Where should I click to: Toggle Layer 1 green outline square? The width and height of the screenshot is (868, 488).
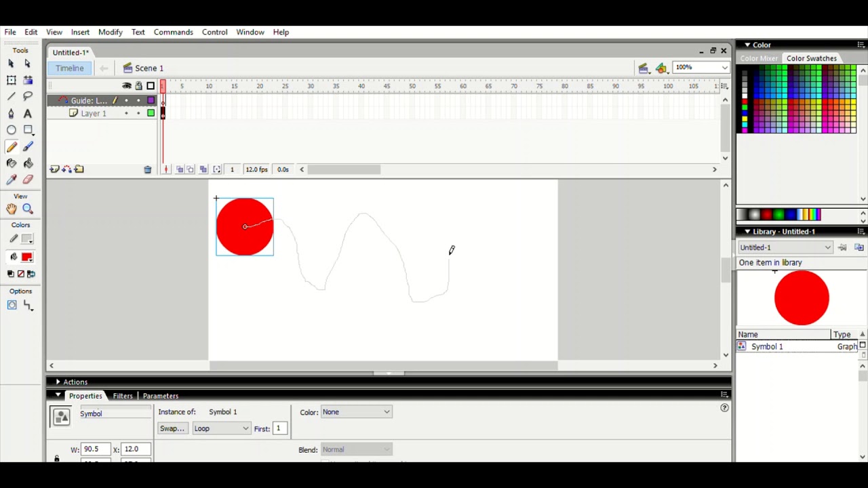click(151, 113)
